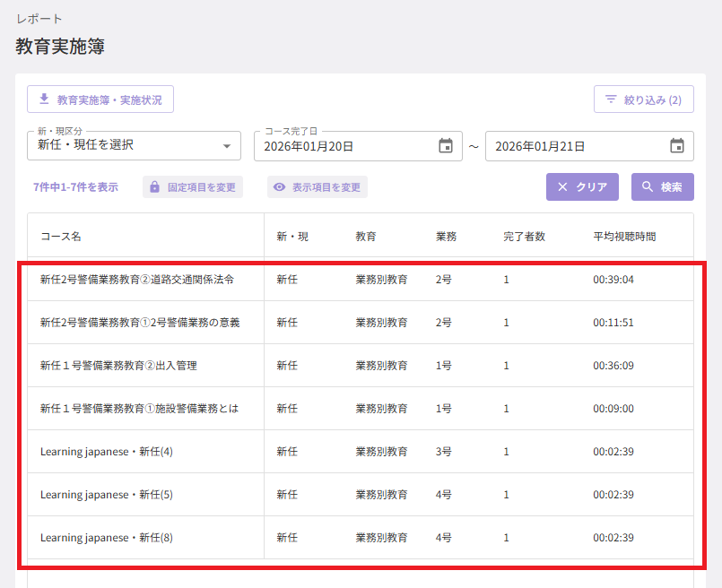Click 3号 in the 業務 column
Image resolution: width=722 pixels, height=588 pixels.
pyautogui.click(x=443, y=452)
